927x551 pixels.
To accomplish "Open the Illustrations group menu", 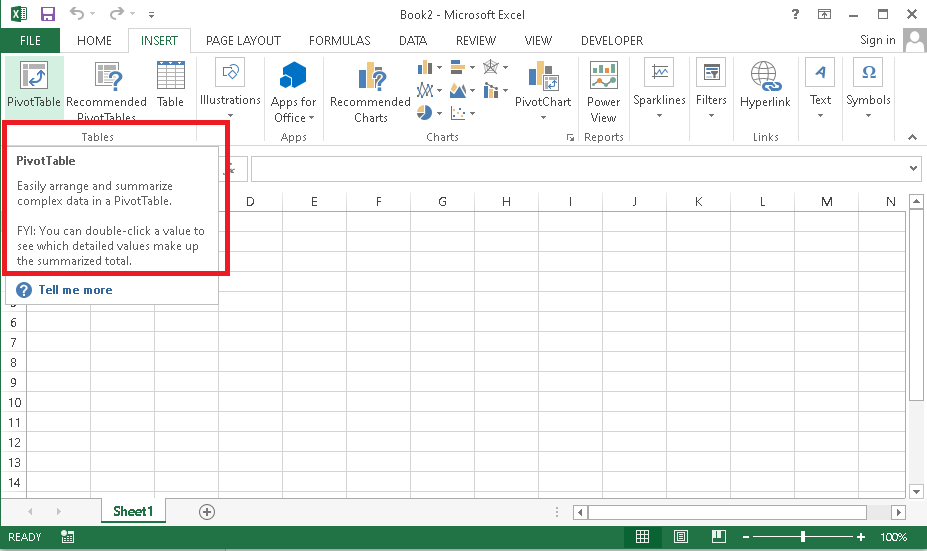I will pos(230,88).
